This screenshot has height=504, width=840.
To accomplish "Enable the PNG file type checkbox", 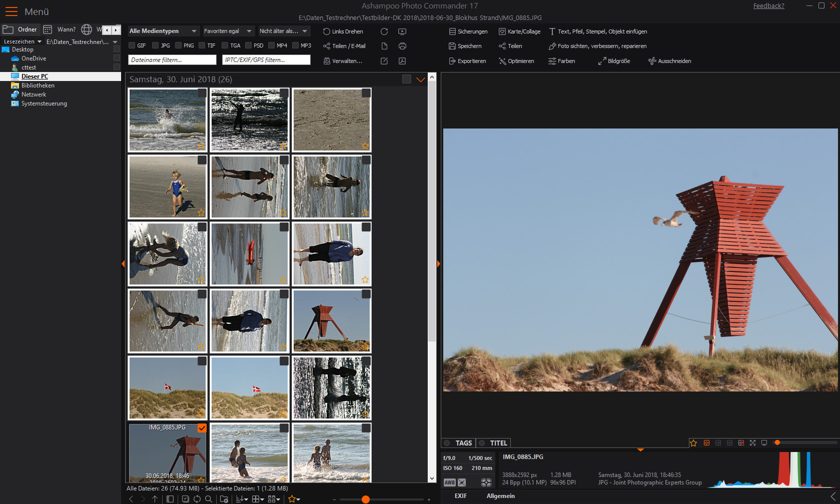I will tap(179, 45).
